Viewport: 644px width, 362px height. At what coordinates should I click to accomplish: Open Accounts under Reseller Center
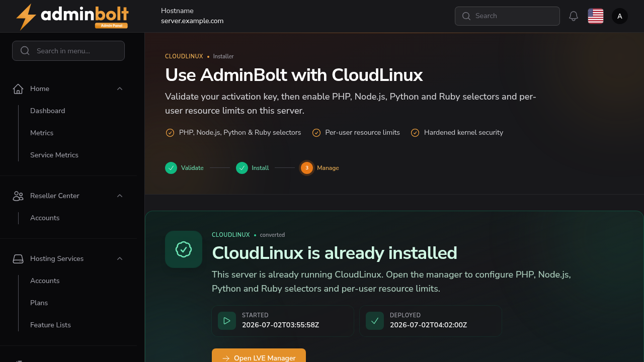pos(45,218)
